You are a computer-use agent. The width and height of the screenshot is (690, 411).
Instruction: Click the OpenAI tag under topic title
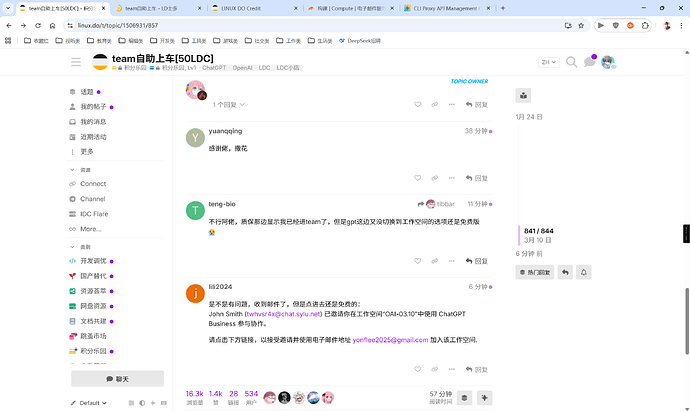pos(242,68)
